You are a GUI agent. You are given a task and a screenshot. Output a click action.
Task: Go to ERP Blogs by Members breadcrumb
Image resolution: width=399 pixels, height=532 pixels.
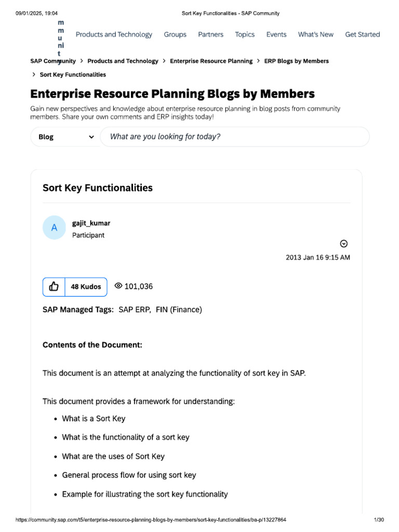[x=296, y=61]
